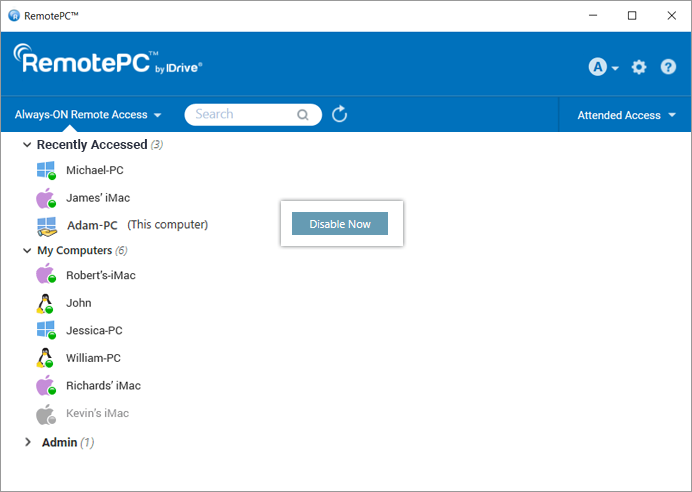Viewport: 692px width, 492px height.
Task: Click the My Computers heading text
Action: coord(75,250)
